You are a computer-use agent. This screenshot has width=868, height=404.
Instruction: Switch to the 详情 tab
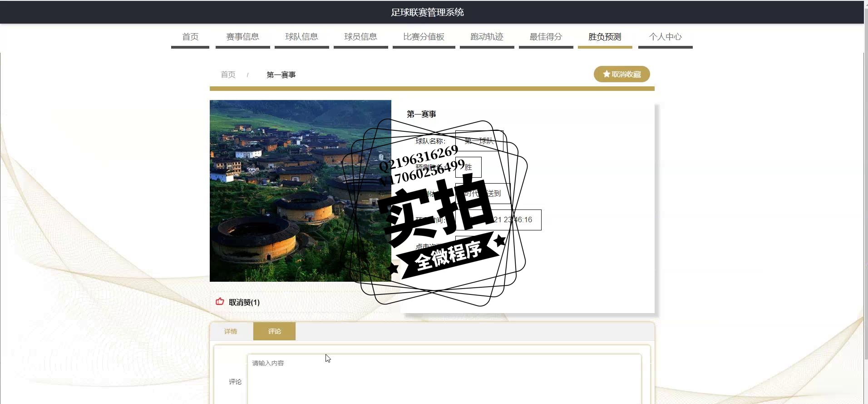coord(231,331)
